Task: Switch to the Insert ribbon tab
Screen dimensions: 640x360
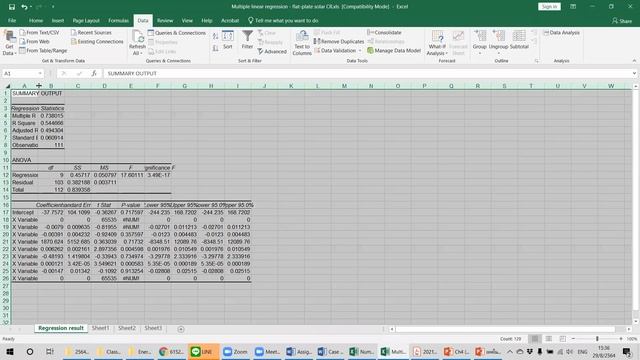Action: (x=58, y=20)
